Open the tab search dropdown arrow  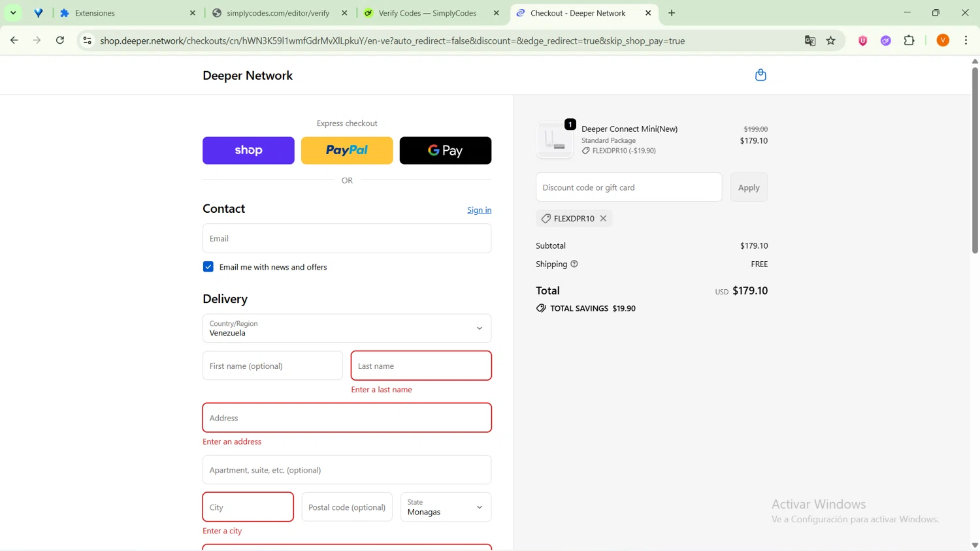13,13
